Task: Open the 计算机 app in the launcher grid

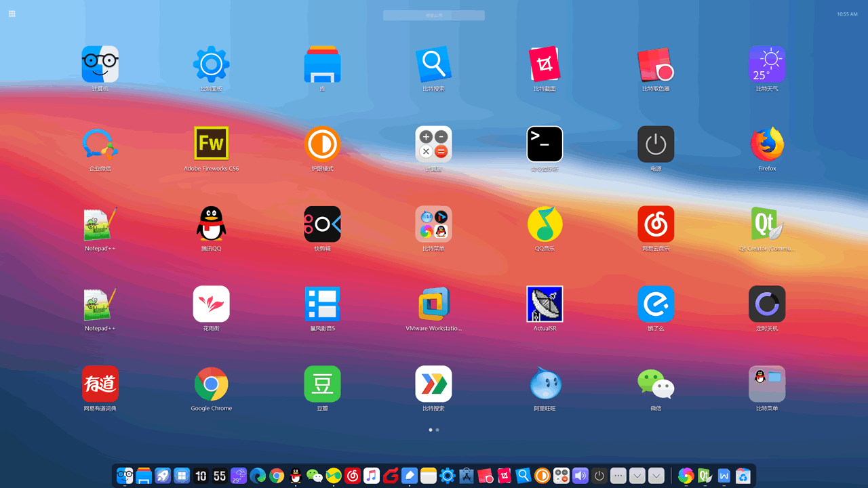Action: (x=100, y=64)
